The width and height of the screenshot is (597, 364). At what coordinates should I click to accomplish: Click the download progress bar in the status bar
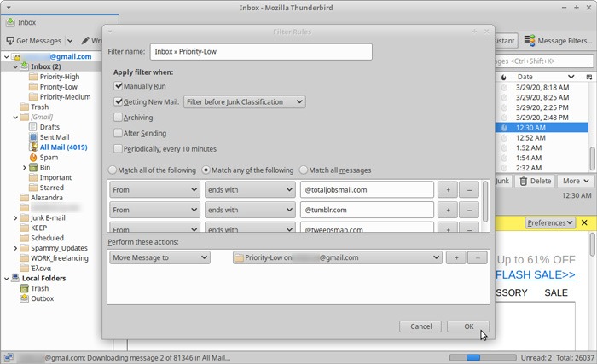click(483, 357)
